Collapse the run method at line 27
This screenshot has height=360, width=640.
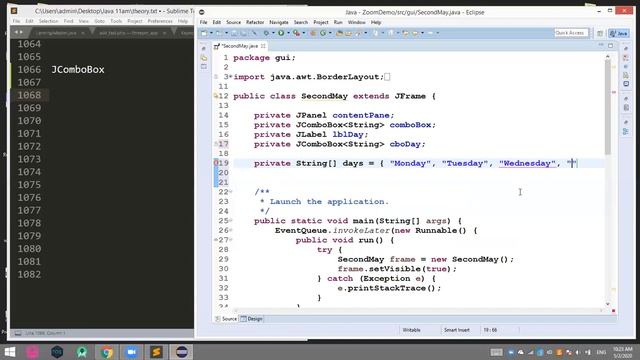[x=231, y=240]
